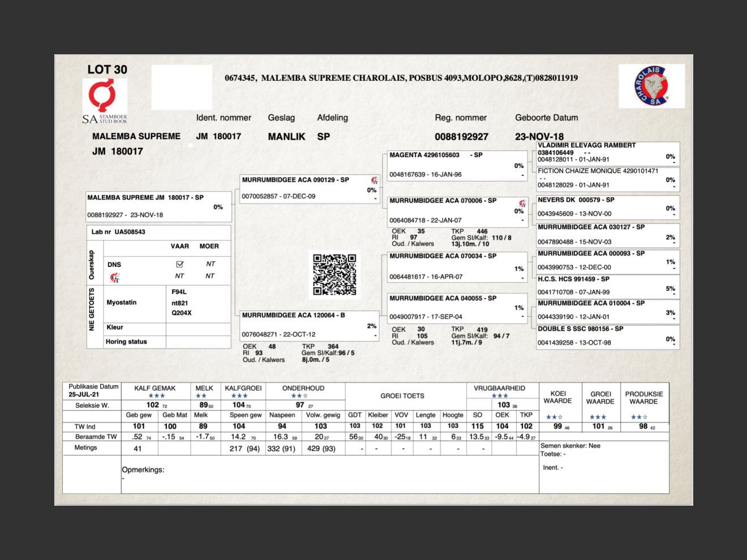Click the Speen gew column header

[246, 415]
